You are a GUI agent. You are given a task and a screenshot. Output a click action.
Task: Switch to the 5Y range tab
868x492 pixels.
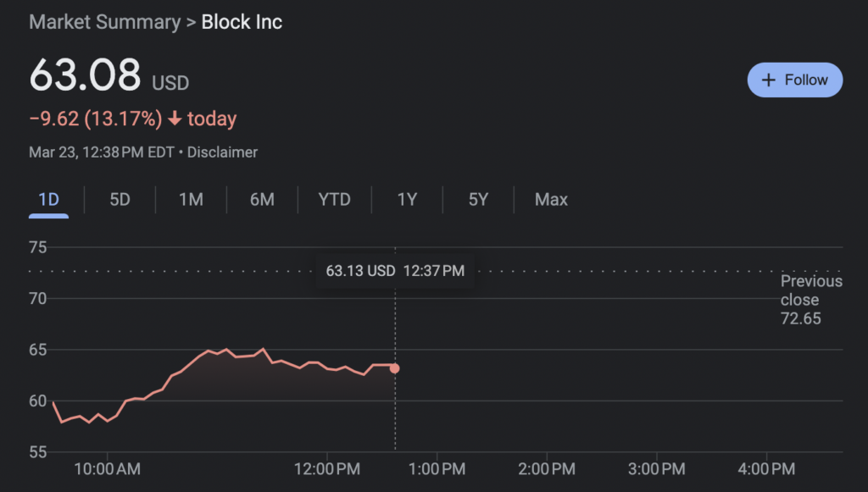coord(478,200)
